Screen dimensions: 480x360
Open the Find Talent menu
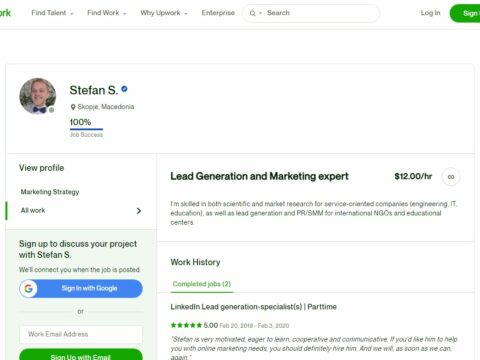[x=52, y=13]
